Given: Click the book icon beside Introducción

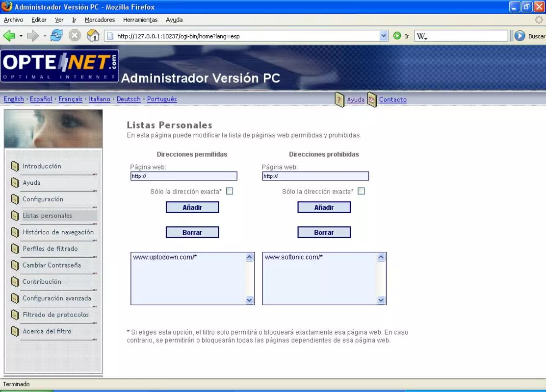Looking at the screenshot, I should coord(15,166).
